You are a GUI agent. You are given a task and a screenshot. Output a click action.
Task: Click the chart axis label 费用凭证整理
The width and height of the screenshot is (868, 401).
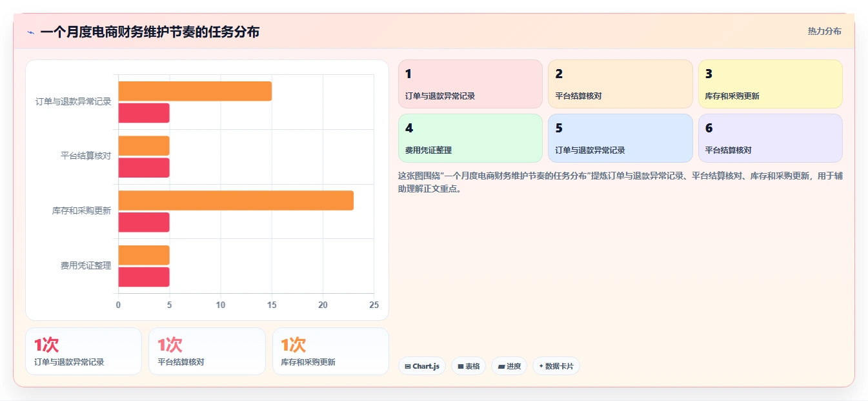(86, 265)
